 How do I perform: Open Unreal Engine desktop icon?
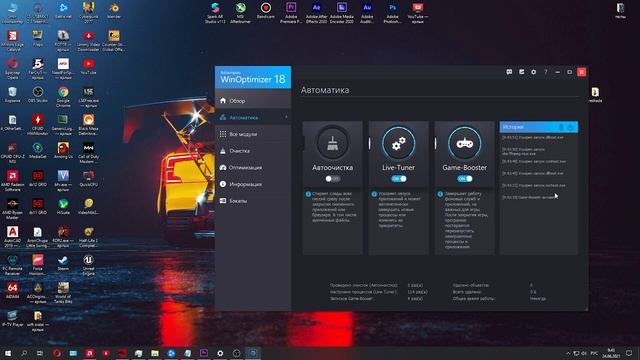(88, 264)
